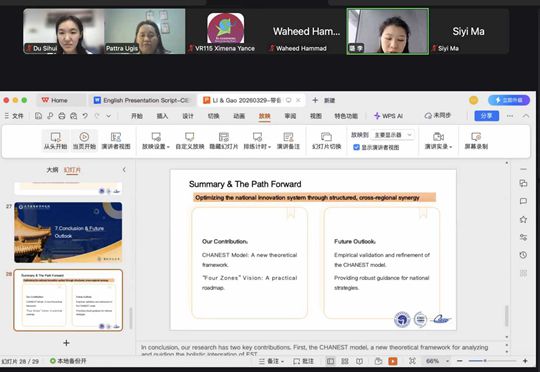
Task: Collapse the slide panel with left chevron
Action: pos(124,169)
